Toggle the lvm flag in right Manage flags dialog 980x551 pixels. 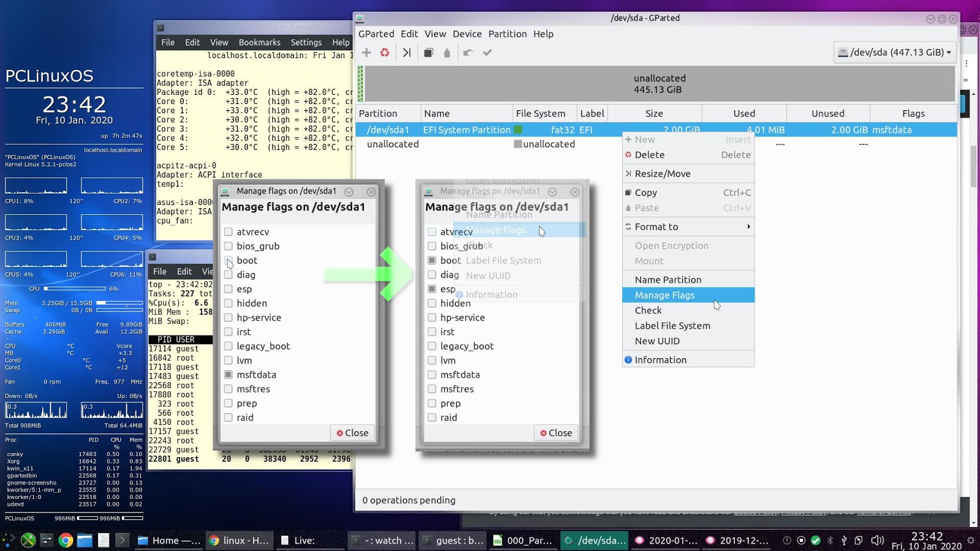[x=432, y=361]
